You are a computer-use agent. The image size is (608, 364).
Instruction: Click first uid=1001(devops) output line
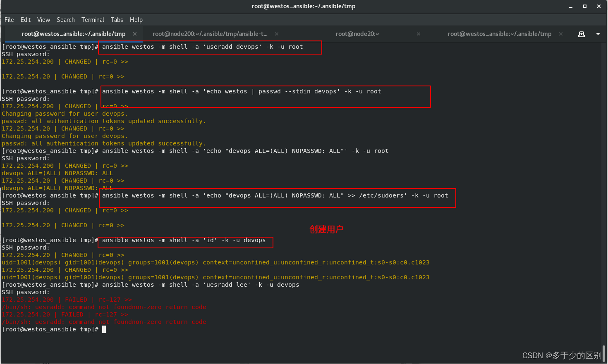(x=215, y=262)
